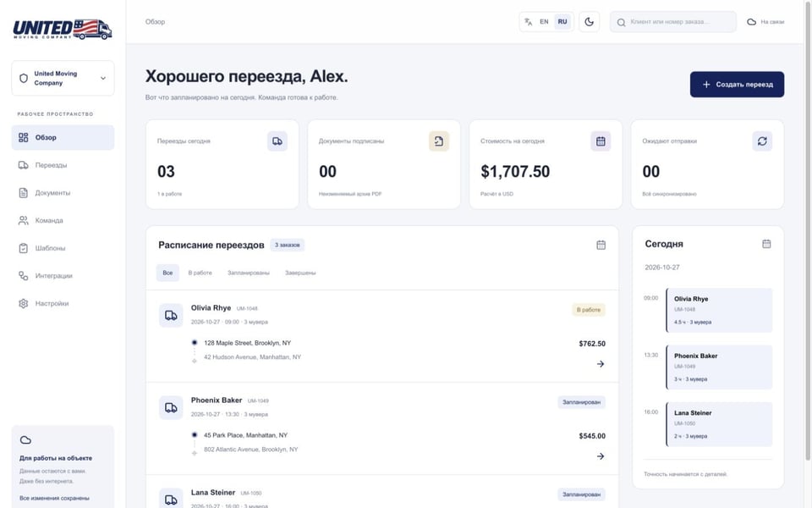Click Запланирован badge on Phoenix Baker order
The width and height of the screenshot is (812, 508).
(582, 402)
